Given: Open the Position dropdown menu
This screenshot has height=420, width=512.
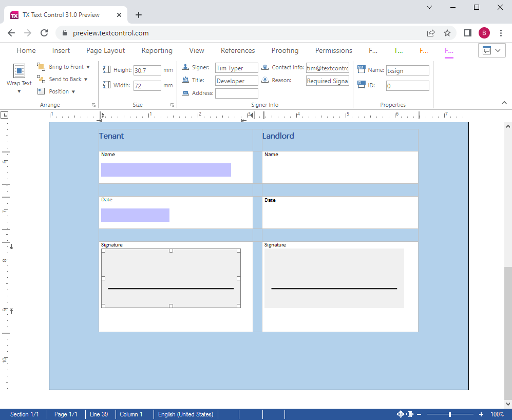Looking at the screenshot, I should click(73, 92).
